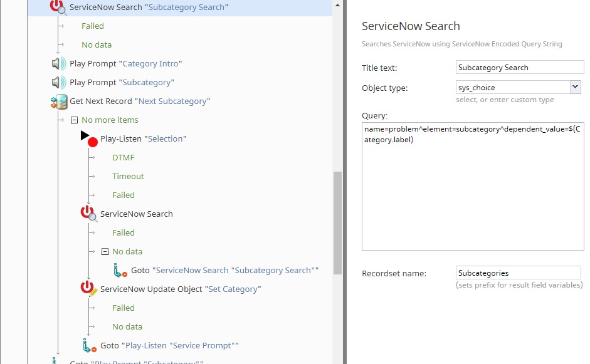Click the Play-Listen "Selection" block icon
590x364 pixels.
pos(89,138)
